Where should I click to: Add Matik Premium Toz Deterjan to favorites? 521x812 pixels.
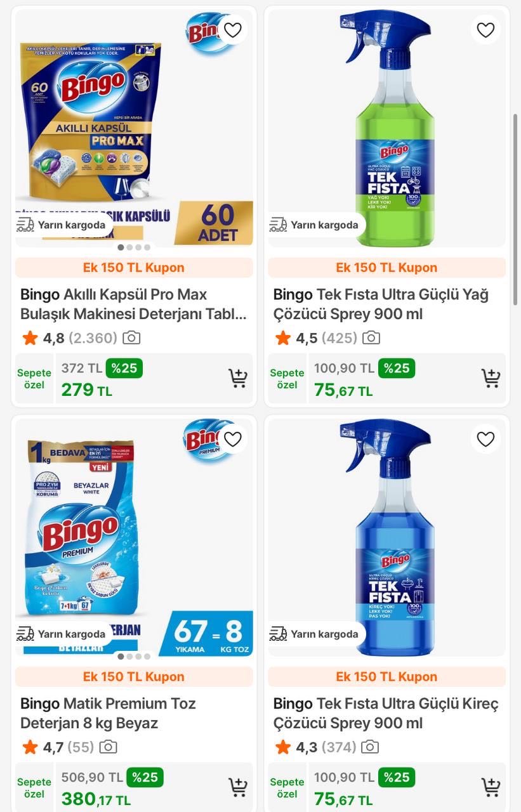pyautogui.click(x=233, y=439)
